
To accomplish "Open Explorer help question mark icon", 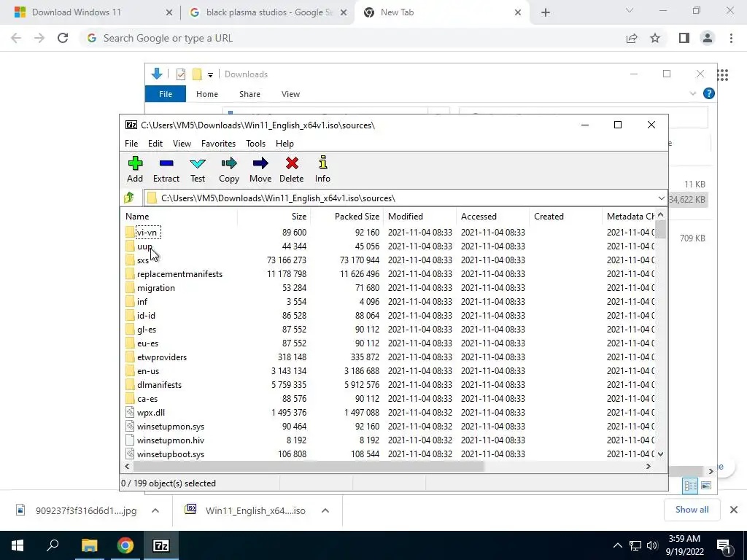I will point(708,93).
